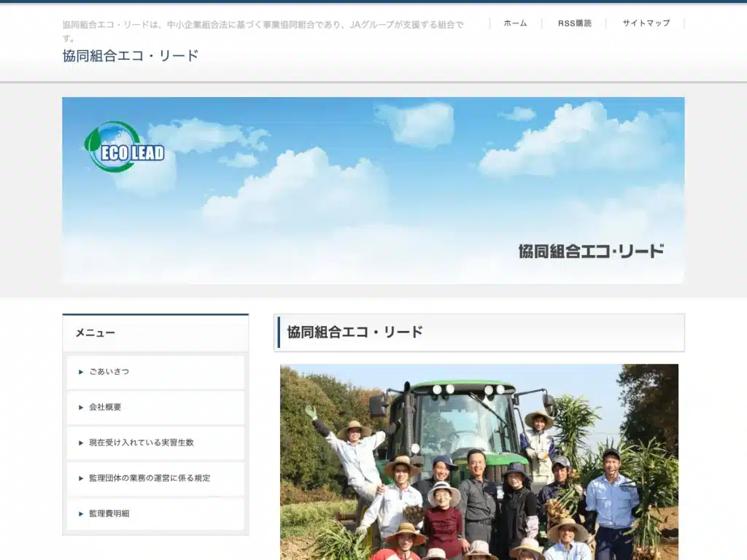Image resolution: width=747 pixels, height=560 pixels.
Task: Click the arrow icon beside 監理費明細
Action: click(x=81, y=514)
